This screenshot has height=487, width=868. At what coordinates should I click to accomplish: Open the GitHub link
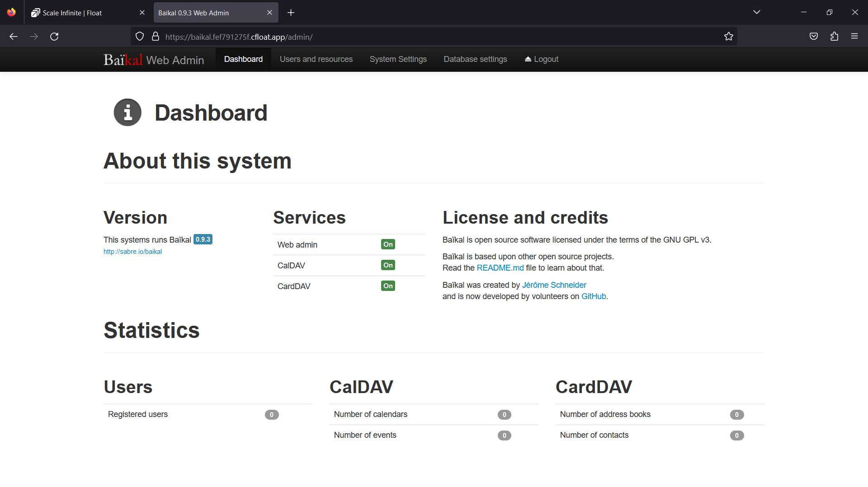pyautogui.click(x=594, y=296)
